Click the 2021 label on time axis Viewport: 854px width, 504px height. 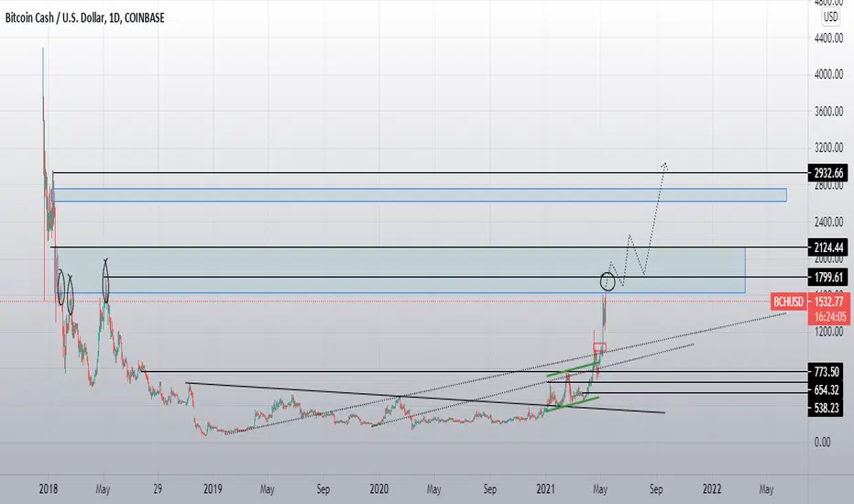[x=545, y=489]
